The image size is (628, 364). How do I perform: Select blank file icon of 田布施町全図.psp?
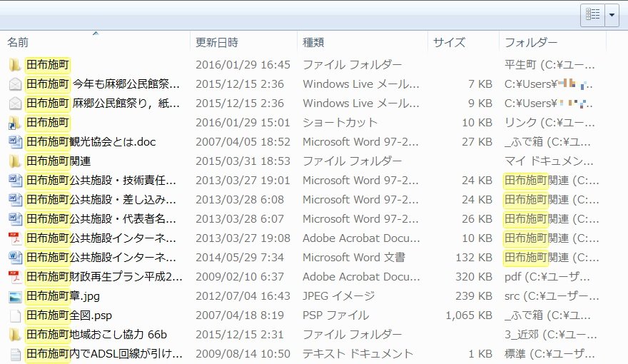click(15, 315)
